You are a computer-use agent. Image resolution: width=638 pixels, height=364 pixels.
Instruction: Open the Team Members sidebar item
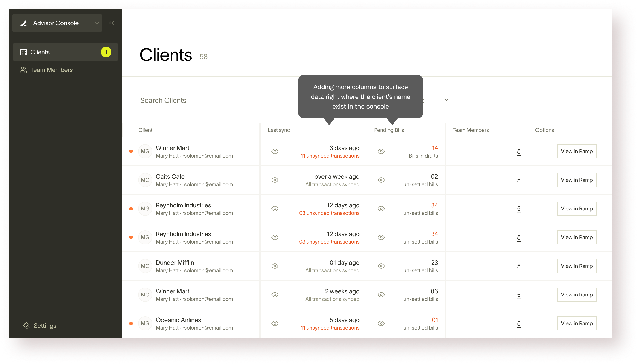pos(51,70)
